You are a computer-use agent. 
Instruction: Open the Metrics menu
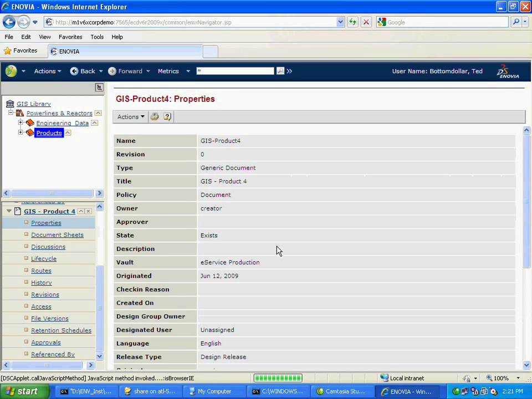(x=168, y=71)
